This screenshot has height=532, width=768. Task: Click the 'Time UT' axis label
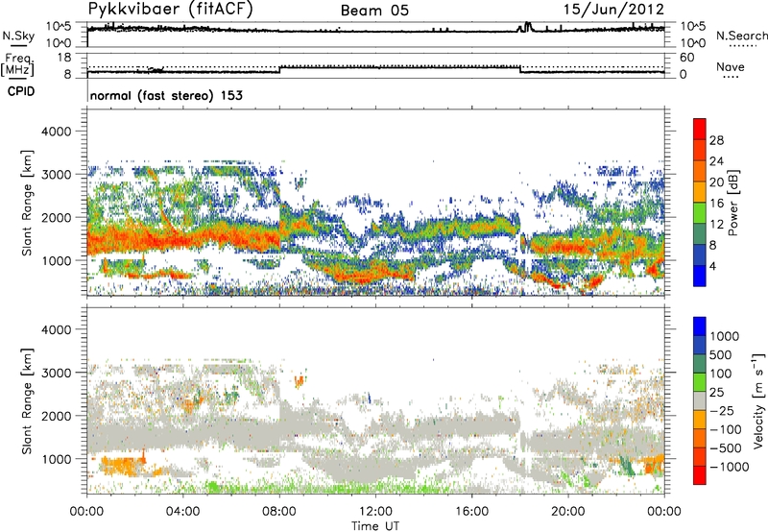click(x=375, y=526)
